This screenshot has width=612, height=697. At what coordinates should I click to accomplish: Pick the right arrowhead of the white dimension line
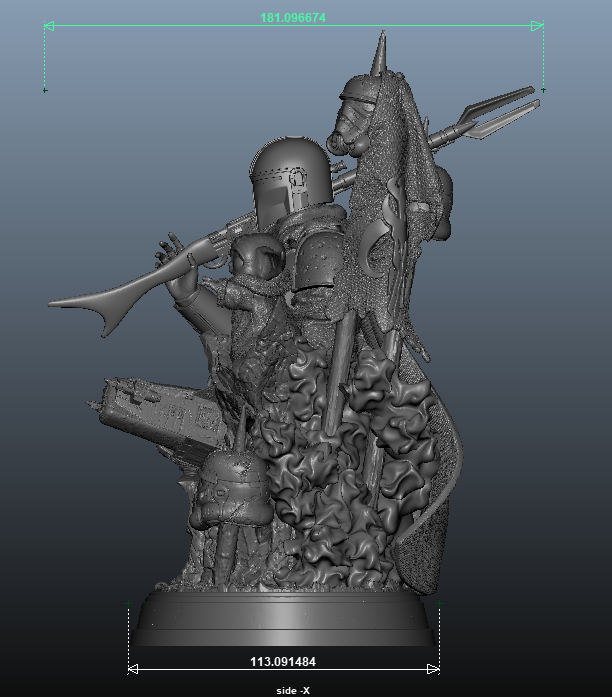click(433, 669)
